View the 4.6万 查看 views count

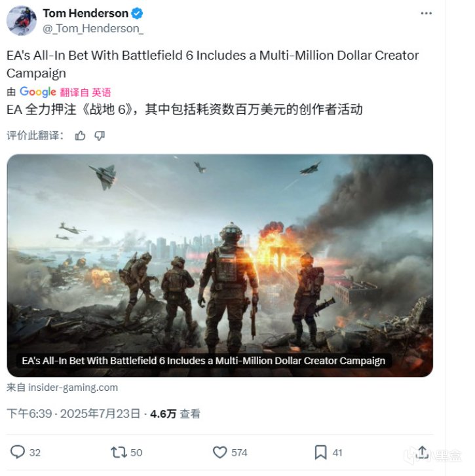click(175, 414)
